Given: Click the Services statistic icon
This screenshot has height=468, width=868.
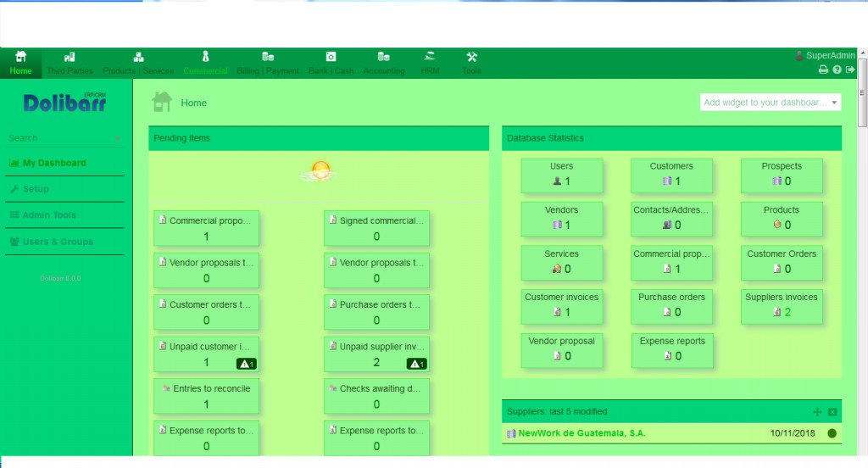Looking at the screenshot, I should click(557, 269).
